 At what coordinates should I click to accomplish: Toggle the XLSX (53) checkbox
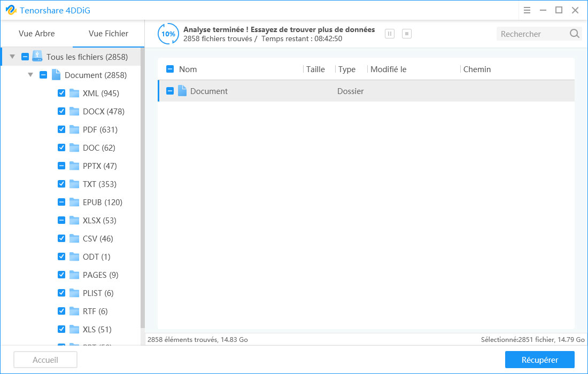click(61, 220)
